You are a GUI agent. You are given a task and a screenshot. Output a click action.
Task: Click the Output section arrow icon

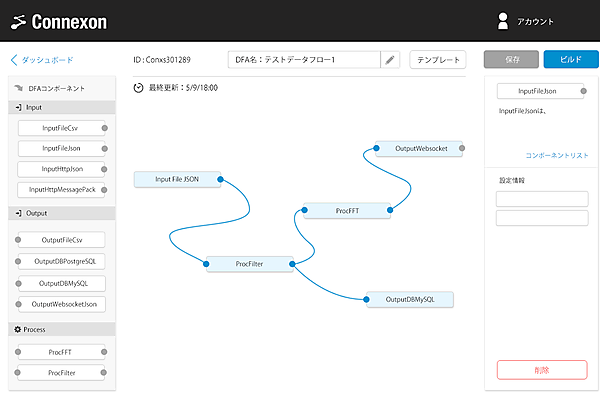coord(17,213)
